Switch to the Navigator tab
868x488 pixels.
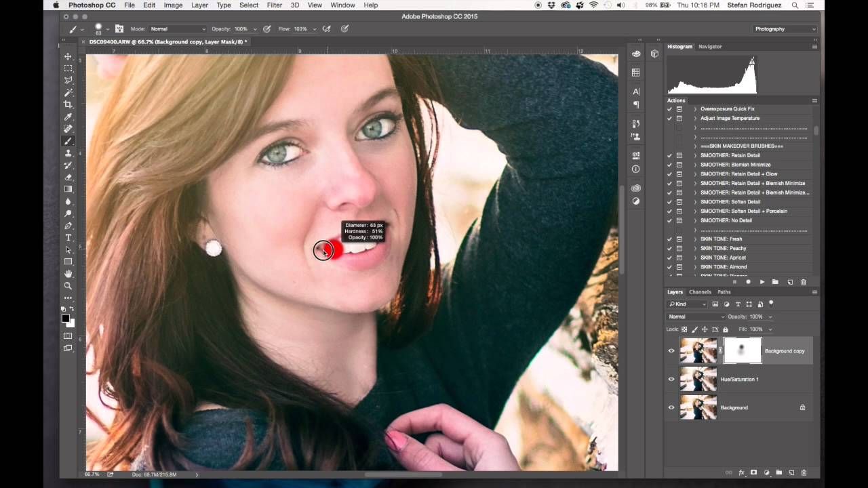(x=710, y=47)
